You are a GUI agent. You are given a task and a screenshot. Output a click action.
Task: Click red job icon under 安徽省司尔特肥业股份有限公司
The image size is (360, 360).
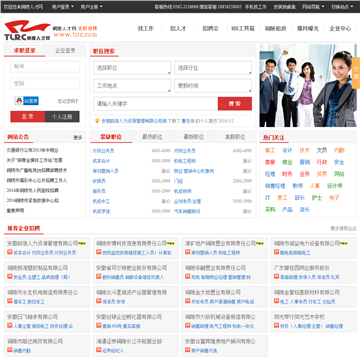(99, 277)
